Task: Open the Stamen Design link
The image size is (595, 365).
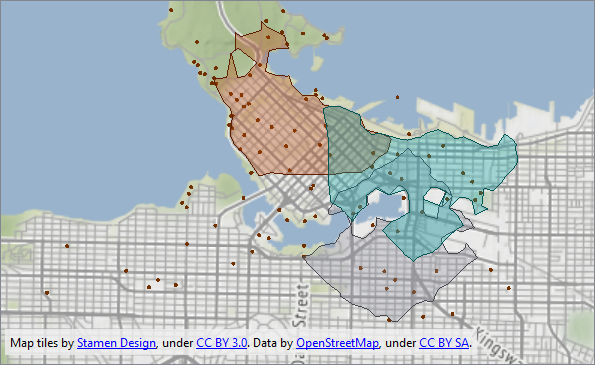Action: pos(116,343)
